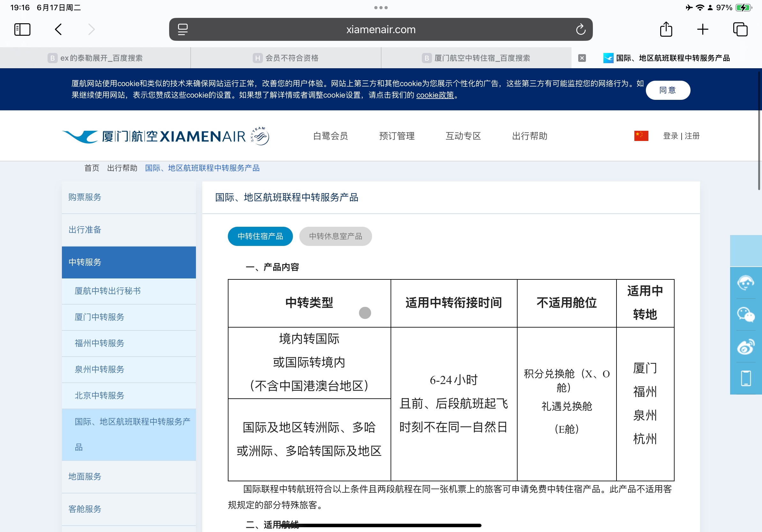
Task: Go to 首页 breadcrumb
Action: (92, 168)
